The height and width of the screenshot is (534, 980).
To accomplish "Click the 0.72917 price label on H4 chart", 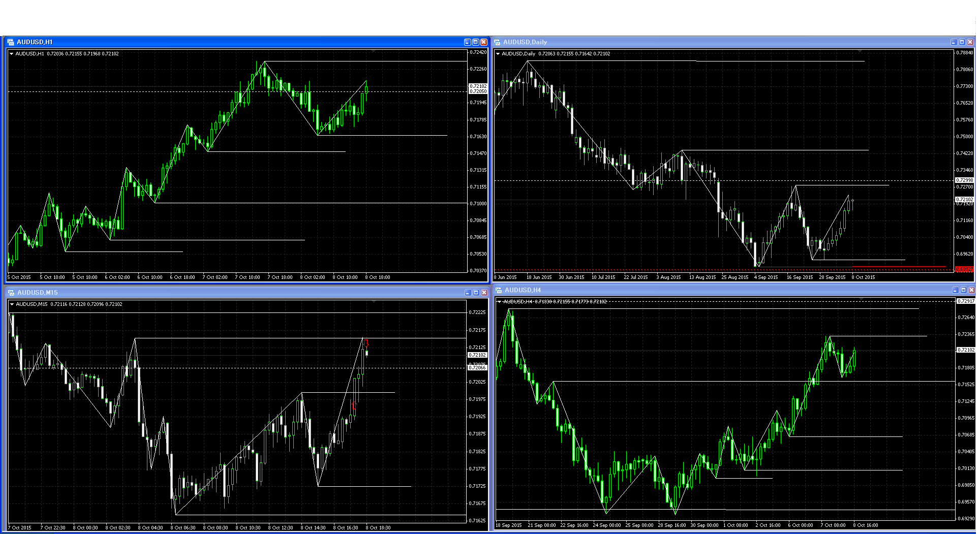I will point(966,301).
